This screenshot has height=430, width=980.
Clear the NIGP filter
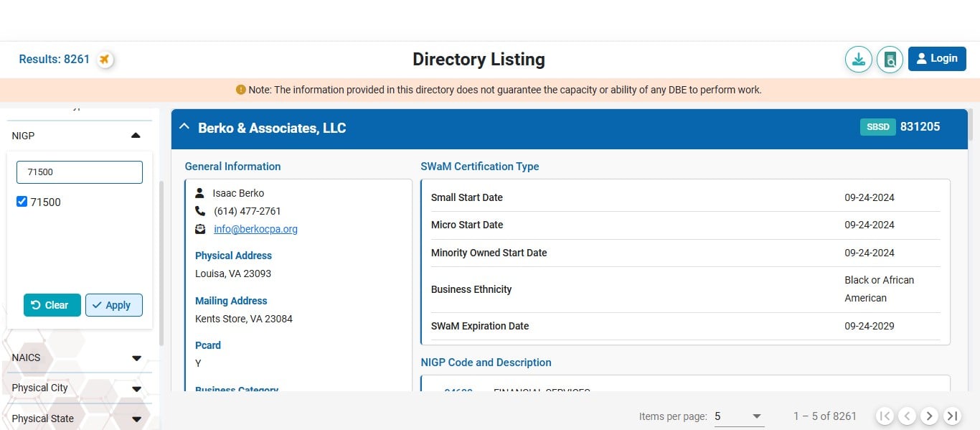(52, 305)
